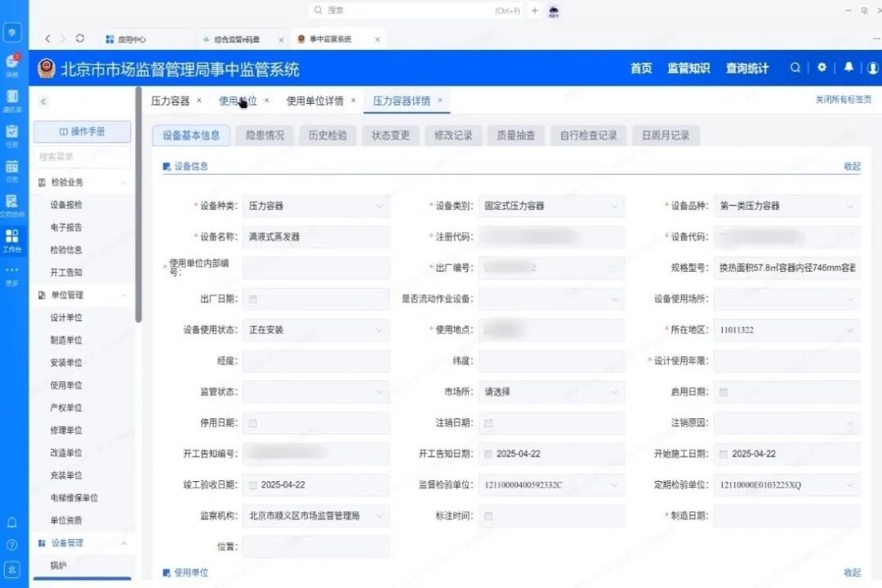Open the 任务 tasks icon in left rail

11,134
